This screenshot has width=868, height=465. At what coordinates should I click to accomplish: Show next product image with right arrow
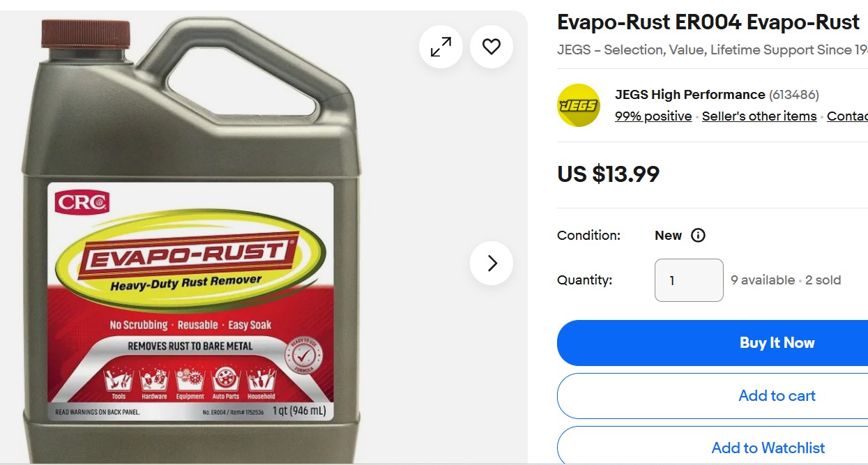(492, 263)
